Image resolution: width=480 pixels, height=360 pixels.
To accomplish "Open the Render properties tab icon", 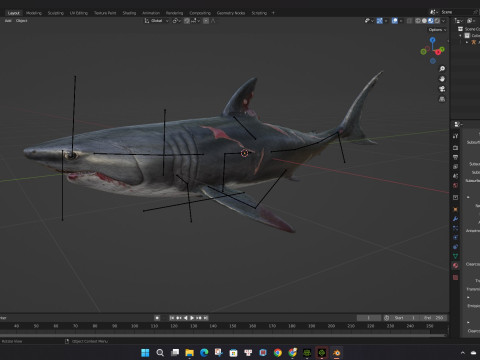I will (456, 148).
